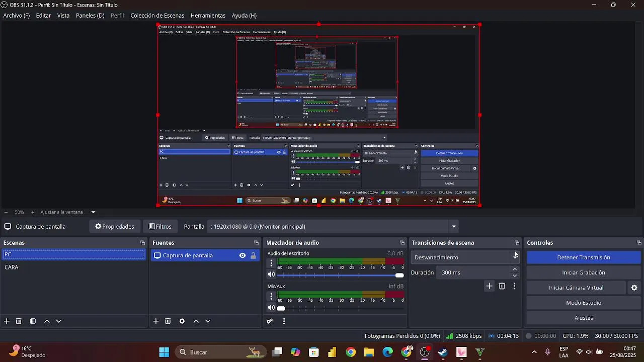644x362 pixels.
Task: Open the Ajustar a la ventana scaling dropdown
Action: (x=93, y=212)
